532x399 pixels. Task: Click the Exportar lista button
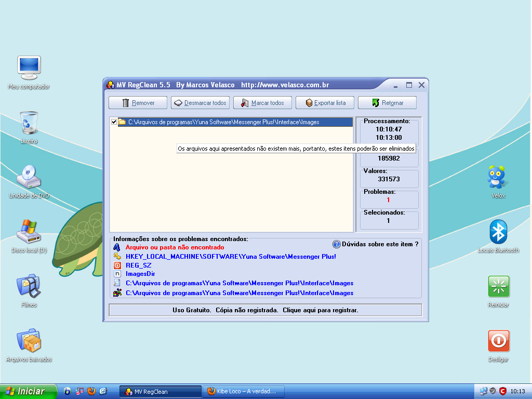pyautogui.click(x=325, y=103)
